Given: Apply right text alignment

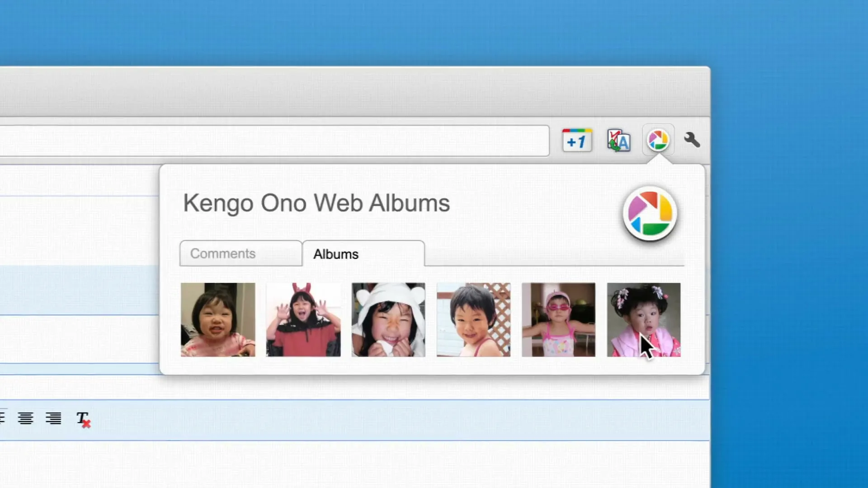Looking at the screenshot, I should point(53,418).
